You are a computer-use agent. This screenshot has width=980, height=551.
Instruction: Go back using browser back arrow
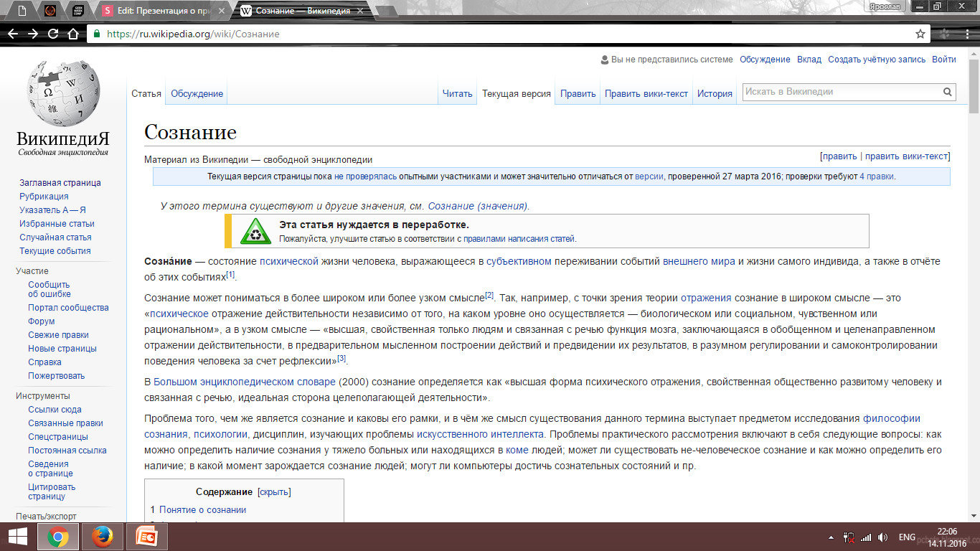pos(12,34)
